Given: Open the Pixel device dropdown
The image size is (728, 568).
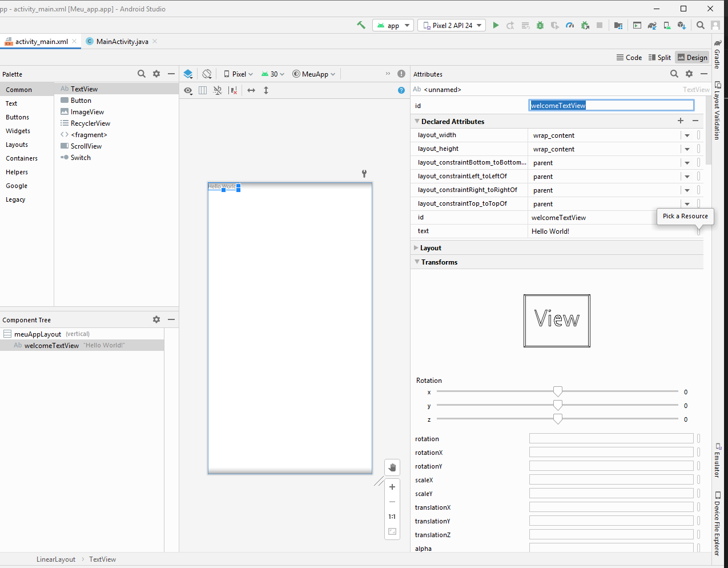Looking at the screenshot, I should coord(238,74).
